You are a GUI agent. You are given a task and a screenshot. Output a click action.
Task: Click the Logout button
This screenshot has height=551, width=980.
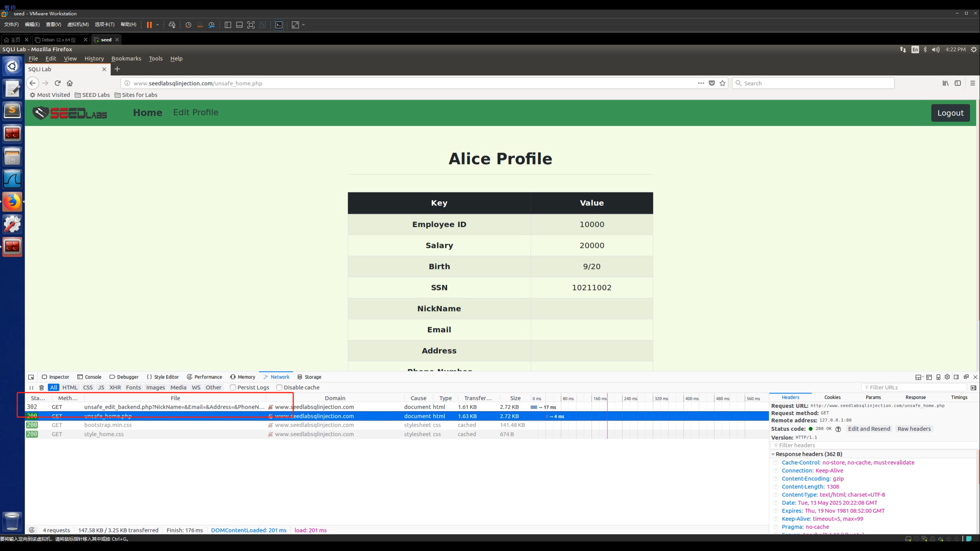950,113
